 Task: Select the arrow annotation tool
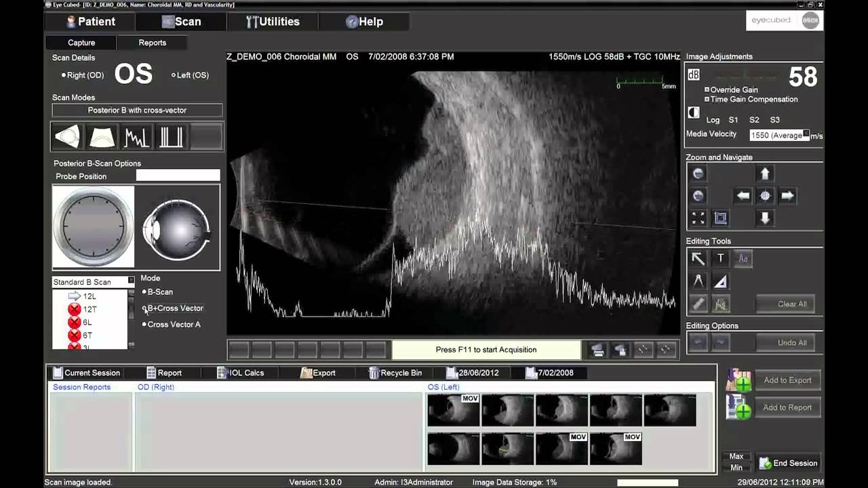698,258
